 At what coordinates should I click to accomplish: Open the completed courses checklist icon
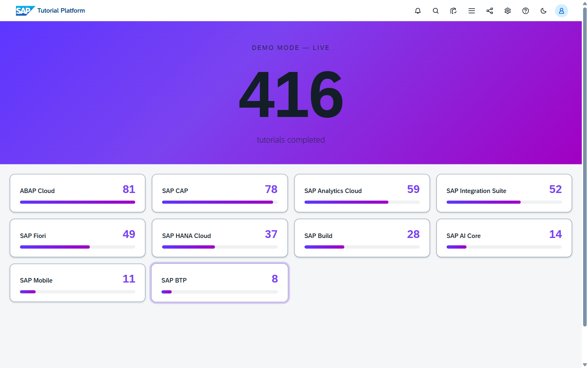coord(454,11)
